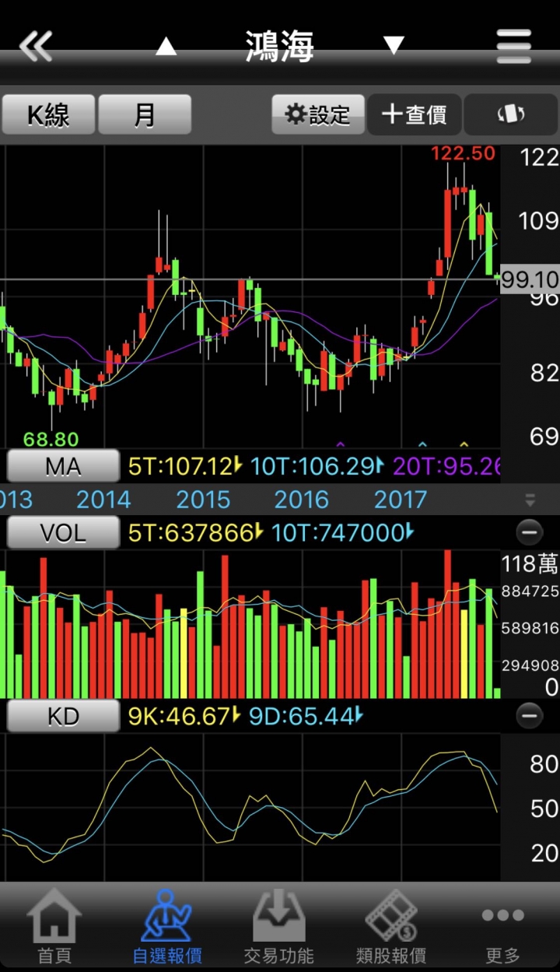Viewport: 560px width, 972px height.
Task: Tap the 鴻海 stock title
Action: point(280,46)
